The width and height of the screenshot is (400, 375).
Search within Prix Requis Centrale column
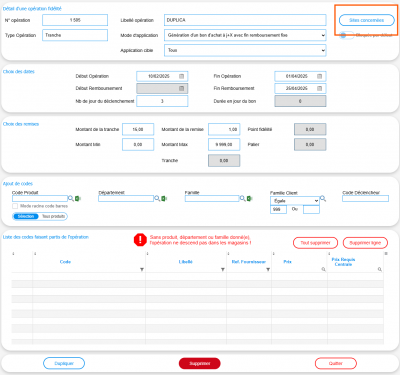380,269
